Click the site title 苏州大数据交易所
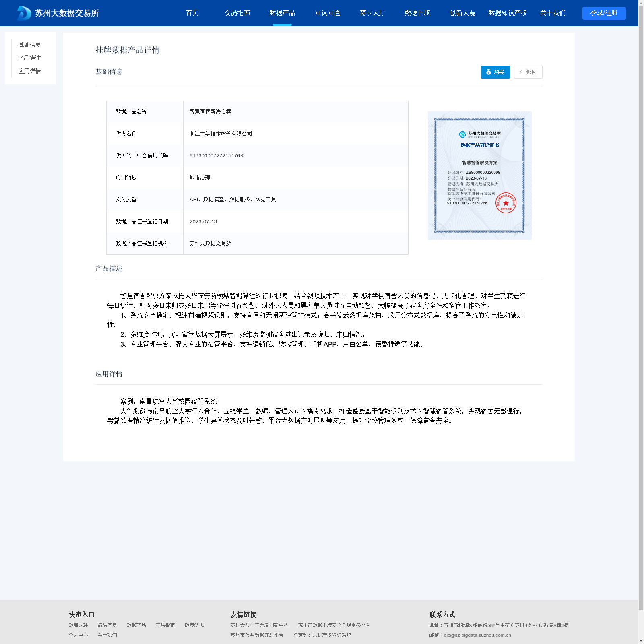The width and height of the screenshot is (644, 644). click(67, 13)
